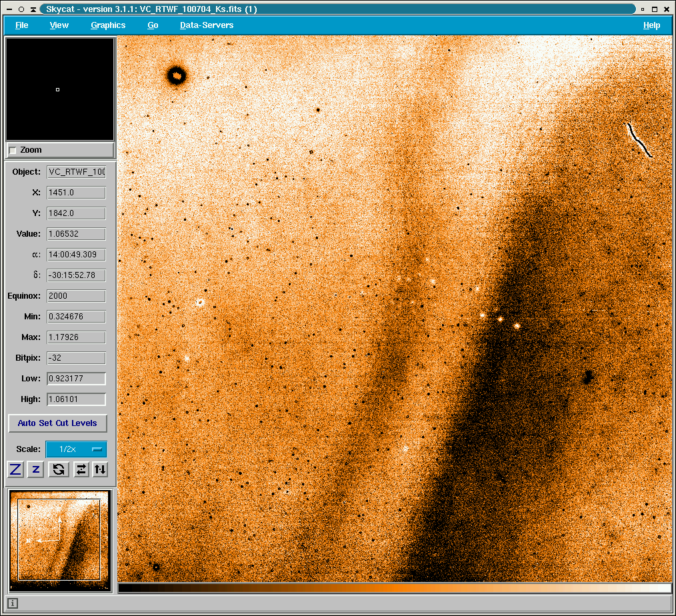This screenshot has height=616, width=676.
Task: Click the small z zoom-out button
Action: (36, 469)
